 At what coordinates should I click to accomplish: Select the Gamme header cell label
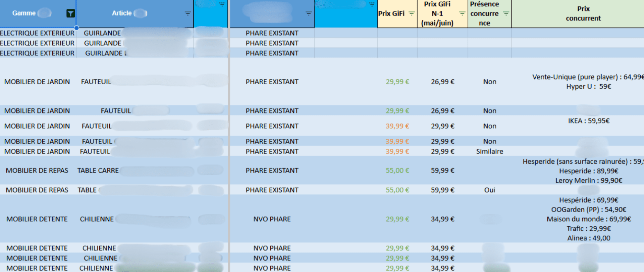[24, 13]
